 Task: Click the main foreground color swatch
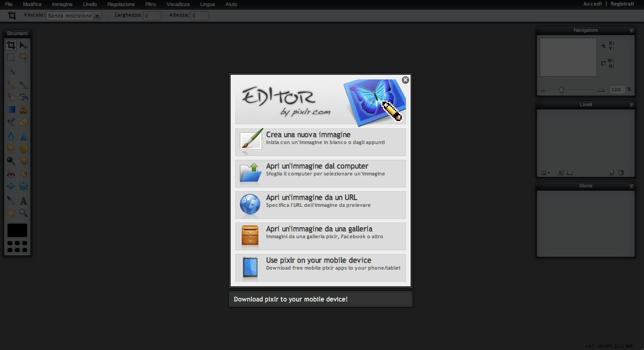pyautogui.click(x=17, y=230)
